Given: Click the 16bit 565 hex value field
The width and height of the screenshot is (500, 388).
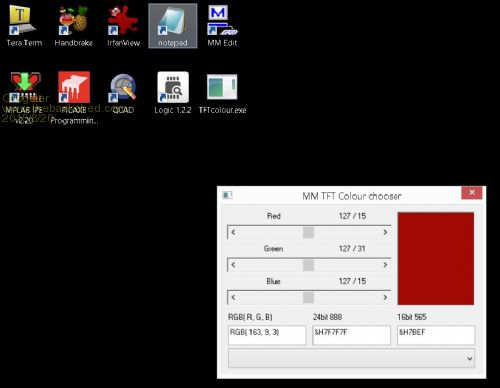Looking at the screenshot, I should [x=436, y=335].
